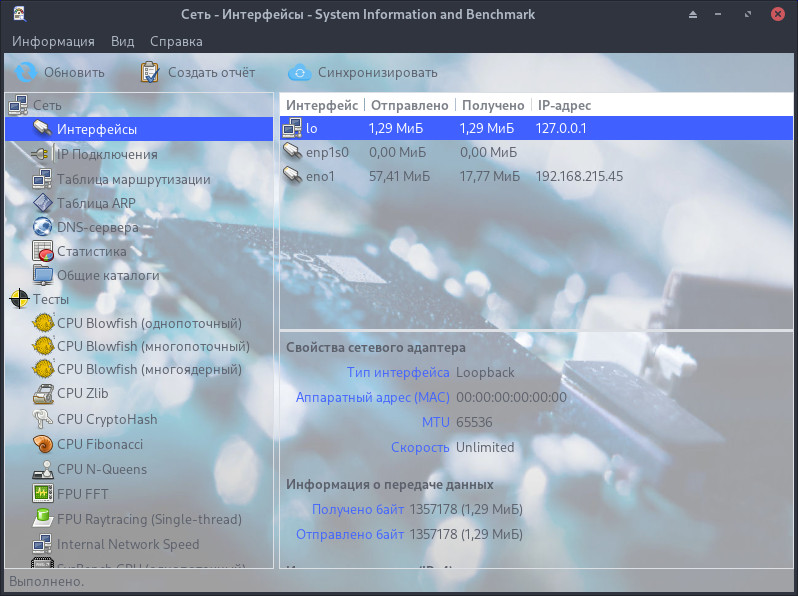The image size is (798, 596).
Task: Click the 127.0.0.1 IP address cell
Action: (x=561, y=128)
